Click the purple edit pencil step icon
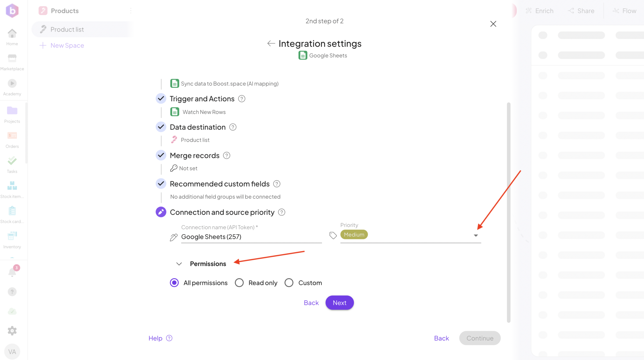 [161, 212]
